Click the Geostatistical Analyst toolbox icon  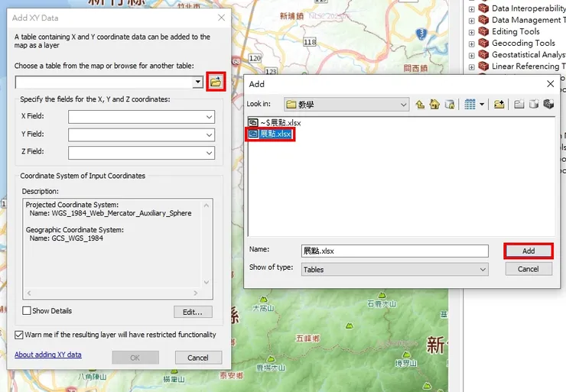point(483,54)
